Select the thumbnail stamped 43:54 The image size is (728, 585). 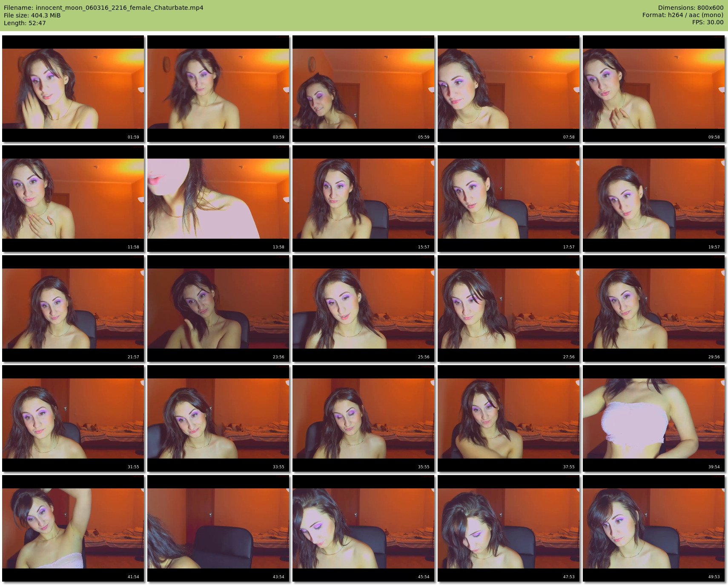click(x=218, y=528)
